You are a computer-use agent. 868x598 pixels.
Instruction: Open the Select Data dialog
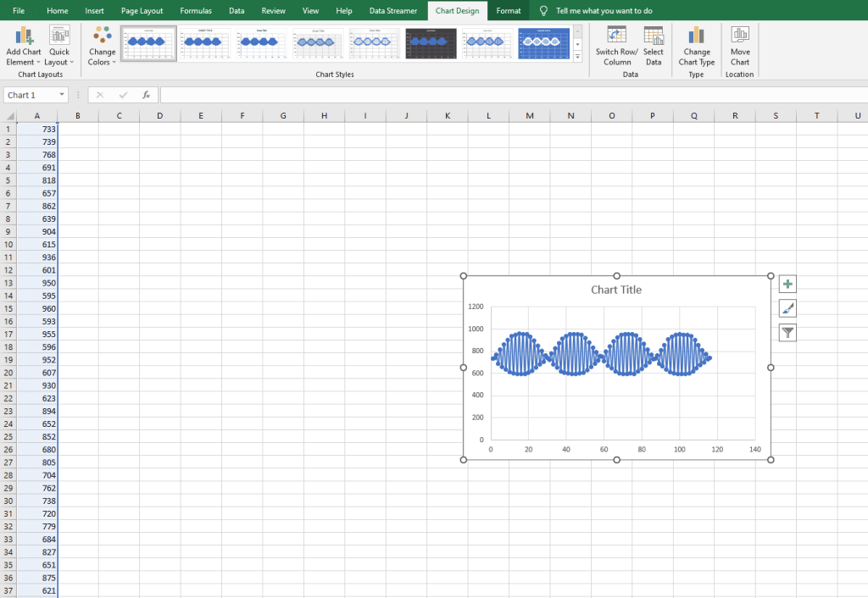pyautogui.click(x=654, y=46)
